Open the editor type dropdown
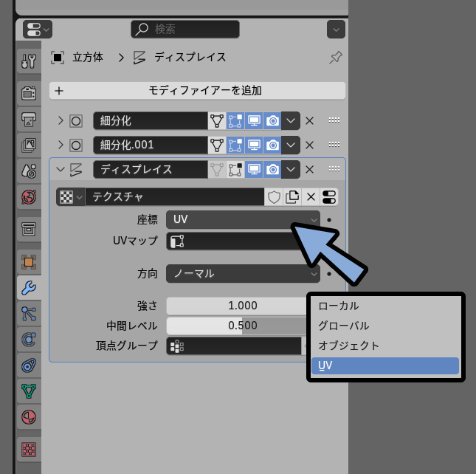Screen dimensions: 476x474 click(38, 30)
